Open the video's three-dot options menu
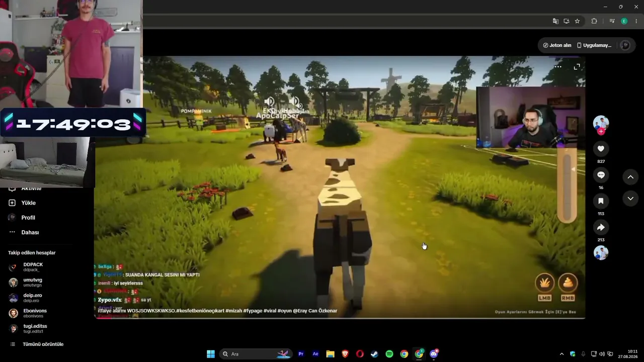 pyautogui.click(x=558, y=66)
